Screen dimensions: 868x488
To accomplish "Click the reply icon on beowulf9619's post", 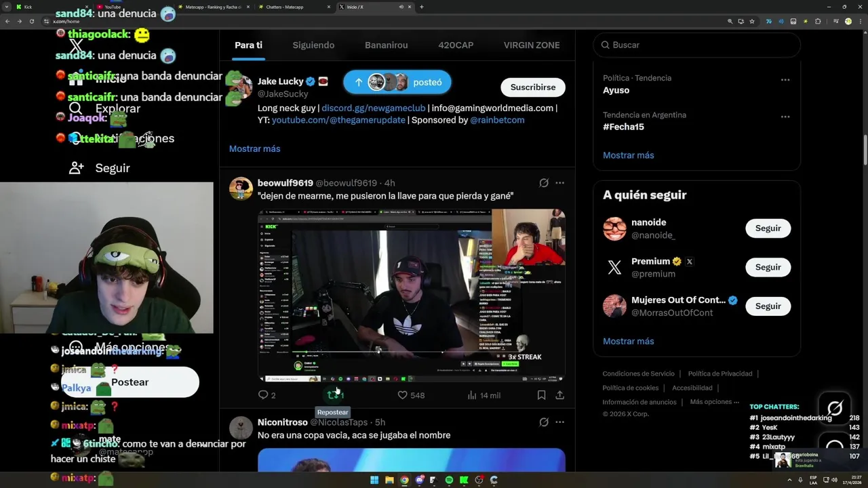I will point(264,394).
